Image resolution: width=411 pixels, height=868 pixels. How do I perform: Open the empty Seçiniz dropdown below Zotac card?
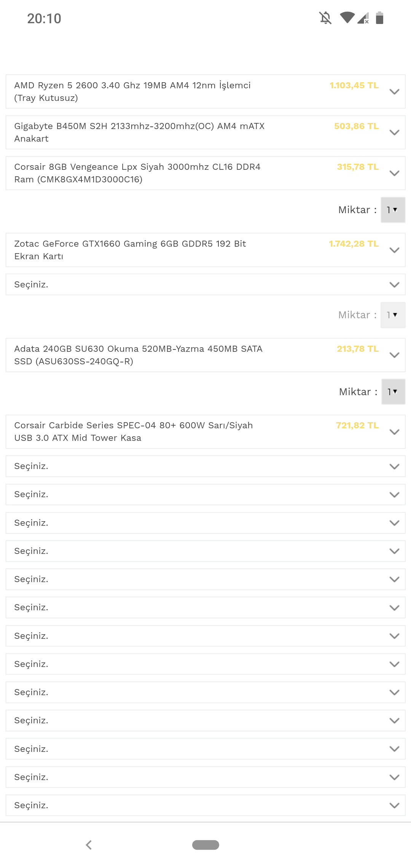[205, 285]
